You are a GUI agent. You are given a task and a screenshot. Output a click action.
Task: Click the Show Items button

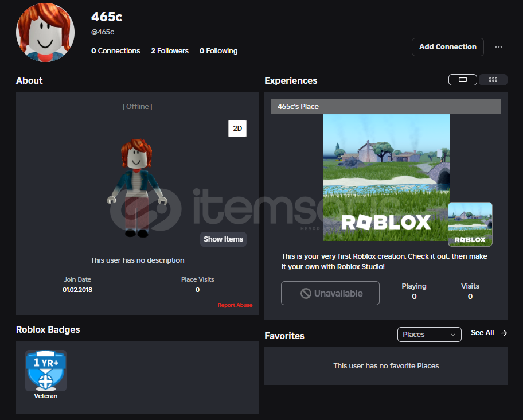pyautogui.click(x=223, y=239)
